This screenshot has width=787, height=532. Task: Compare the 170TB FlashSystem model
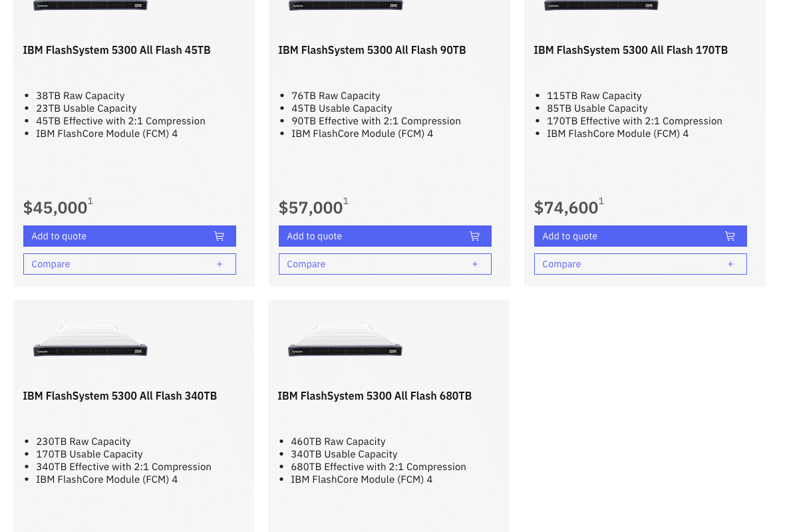[x=641, y=264]
